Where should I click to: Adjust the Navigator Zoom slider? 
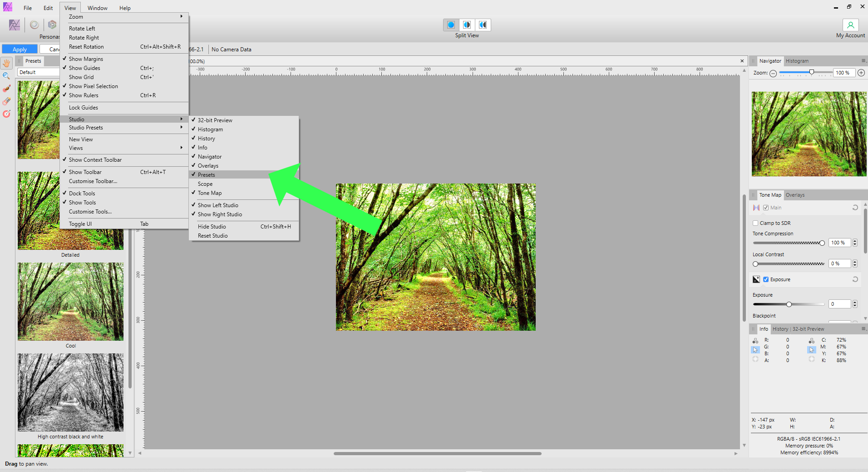coord(806,72)
